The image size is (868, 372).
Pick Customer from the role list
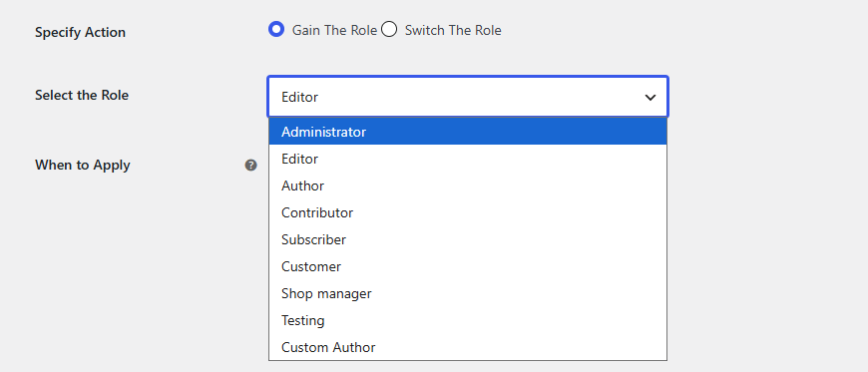coord(468,266)
